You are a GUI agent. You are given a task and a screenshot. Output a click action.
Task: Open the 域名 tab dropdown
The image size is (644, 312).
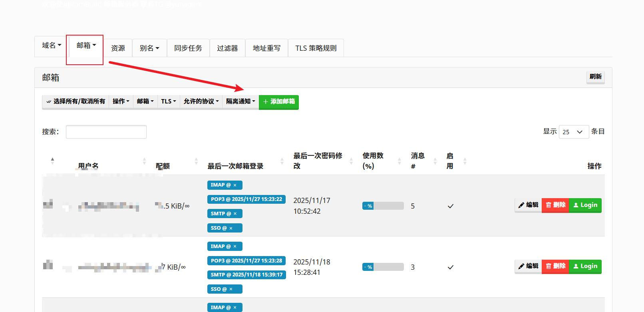52,46
